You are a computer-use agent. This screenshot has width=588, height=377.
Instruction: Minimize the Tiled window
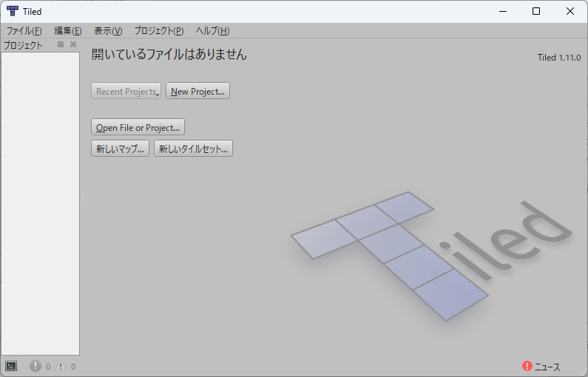coord(503,11)
